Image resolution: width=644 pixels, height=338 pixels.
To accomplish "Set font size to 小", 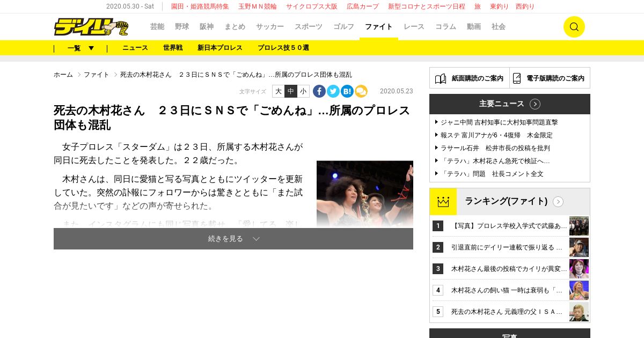I will [x=303, y=91].
